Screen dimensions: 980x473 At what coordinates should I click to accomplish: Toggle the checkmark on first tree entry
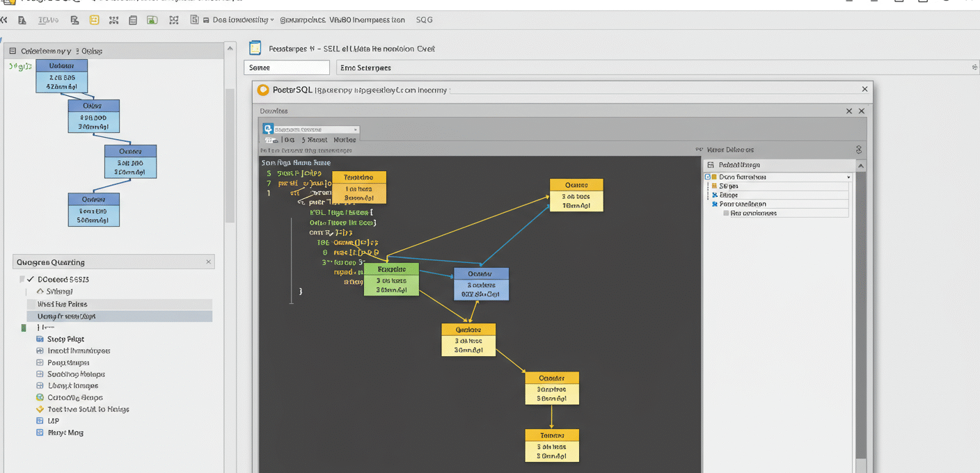(x=31, y=279)
